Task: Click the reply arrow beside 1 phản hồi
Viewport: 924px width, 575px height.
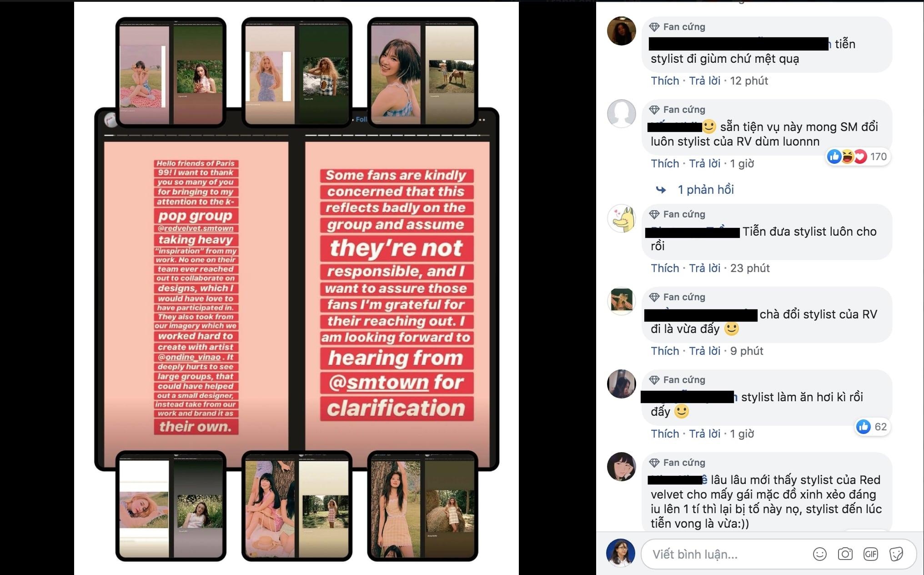Action: pyautogui.click(x=661, y=190)
